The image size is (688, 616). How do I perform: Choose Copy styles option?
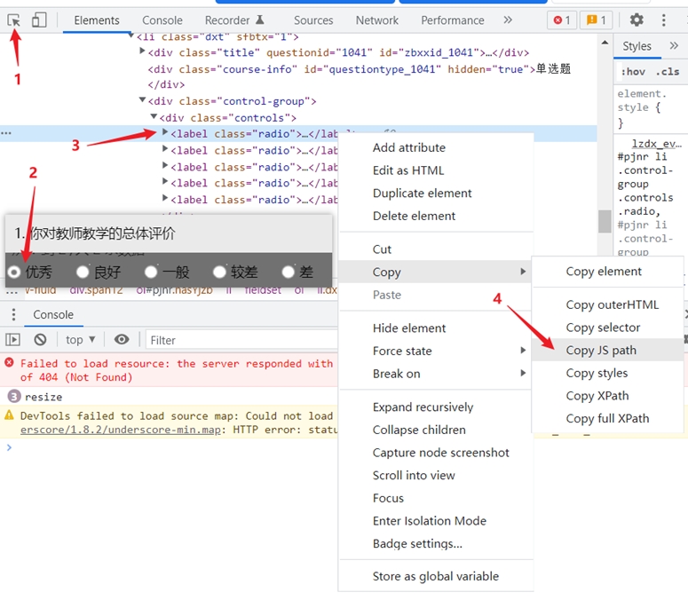pyautogui.click(x=608, y=373)
